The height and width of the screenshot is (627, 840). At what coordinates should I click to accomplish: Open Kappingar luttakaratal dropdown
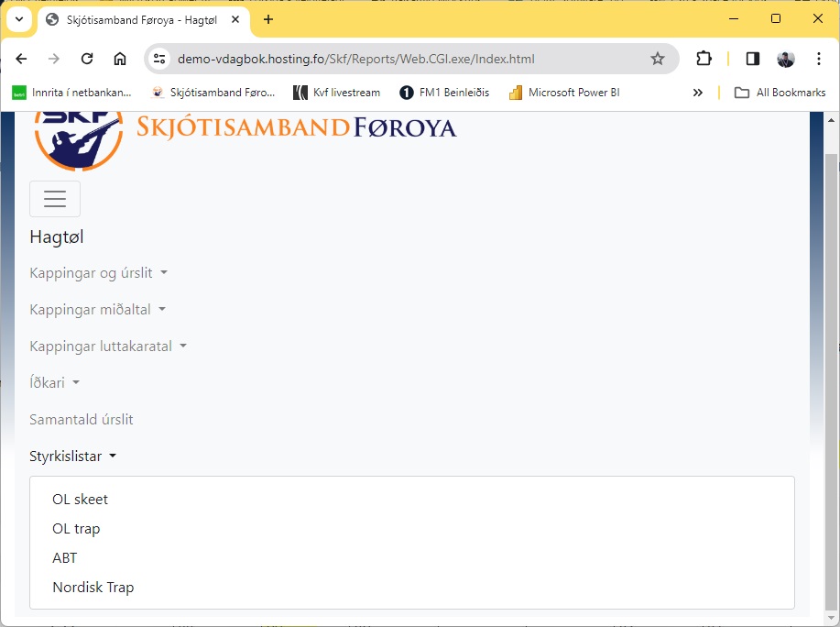(x=107, y=346)
